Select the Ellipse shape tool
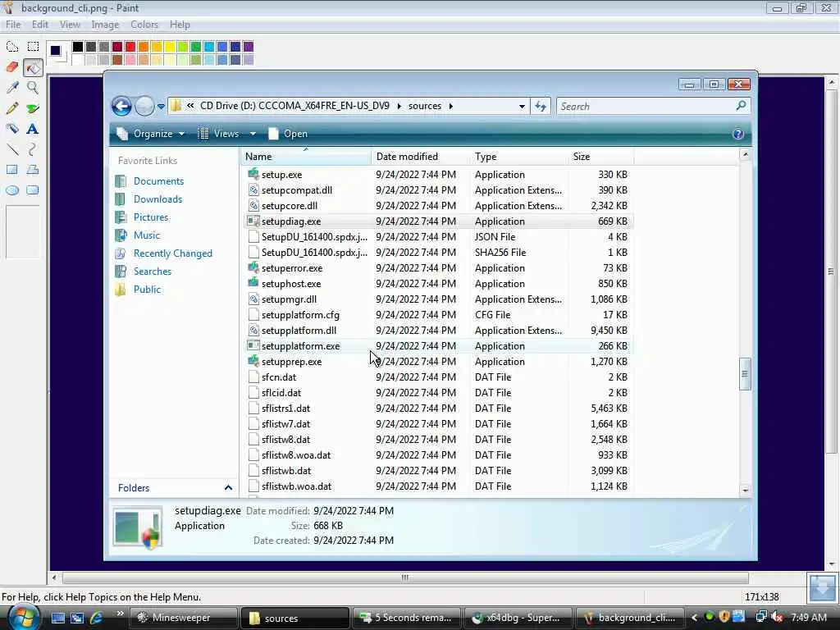 12,190
